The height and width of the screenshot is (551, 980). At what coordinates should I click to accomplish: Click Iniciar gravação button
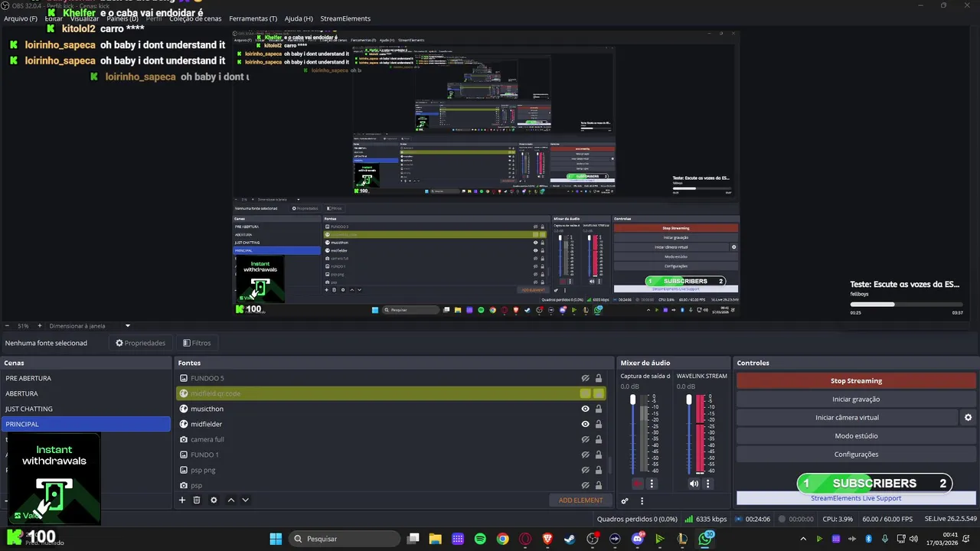pyautogui.click(x=856, y=399)
